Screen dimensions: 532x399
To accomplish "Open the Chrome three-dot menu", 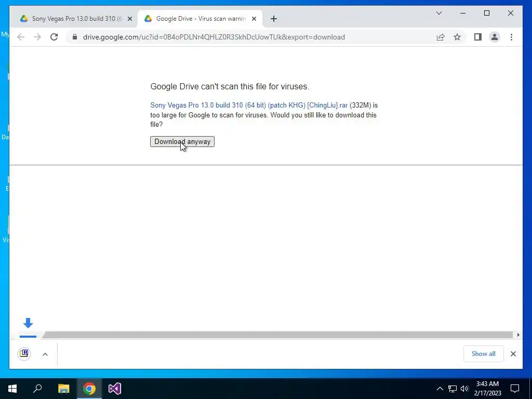I will (511, 37).
